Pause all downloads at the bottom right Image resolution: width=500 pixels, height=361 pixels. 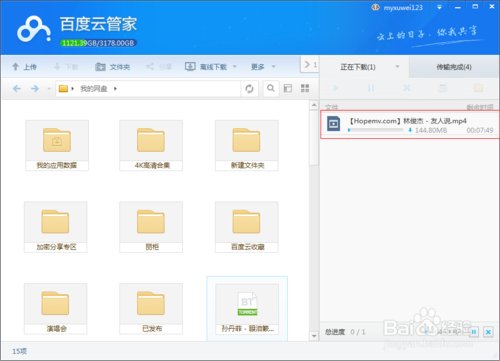pyautogui.click(x=474, y=332)
